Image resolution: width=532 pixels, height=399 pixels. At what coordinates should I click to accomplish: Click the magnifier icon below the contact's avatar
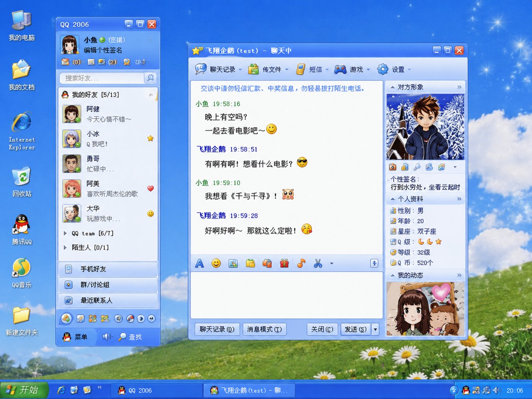click(x=417, y=167)
